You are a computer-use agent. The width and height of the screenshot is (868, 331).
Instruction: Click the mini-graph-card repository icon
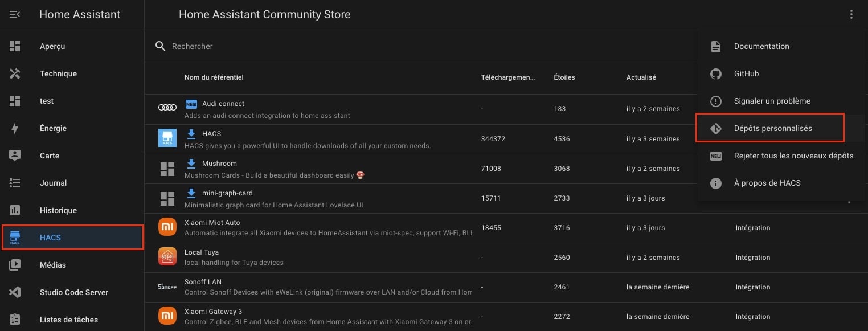tap(167, 198)
